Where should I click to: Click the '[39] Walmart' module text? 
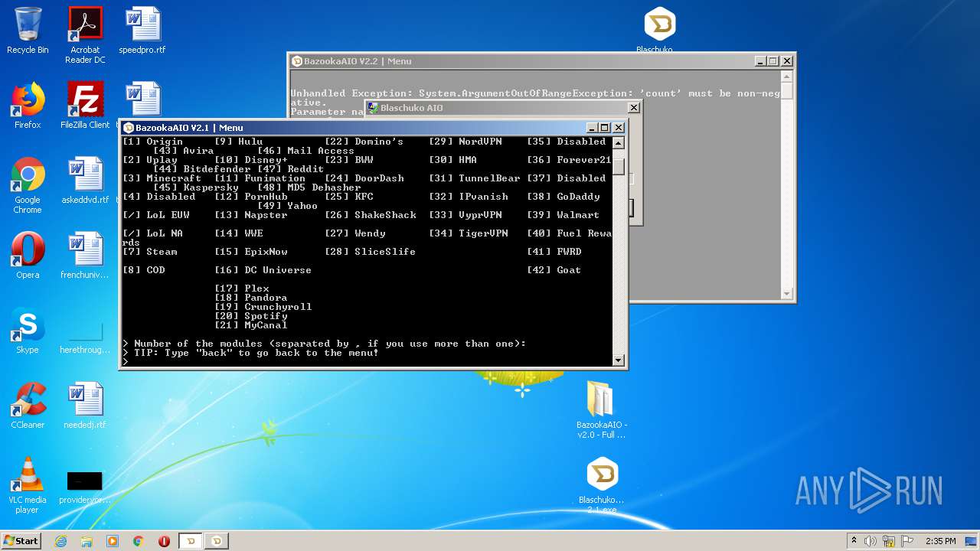[563, 215]
